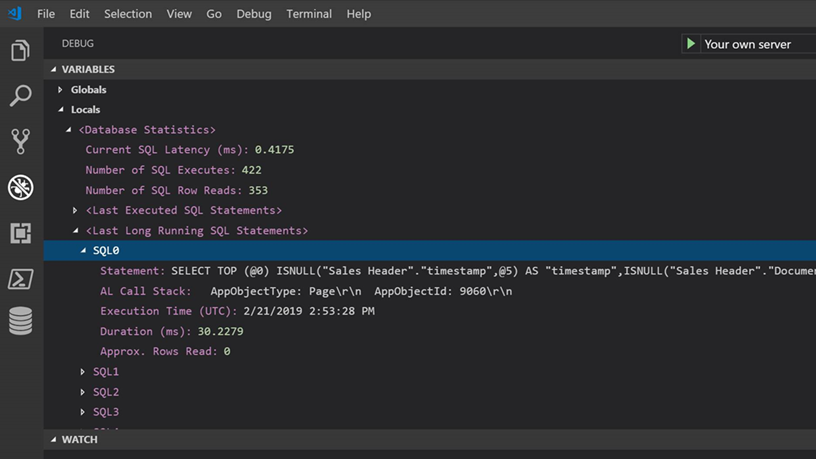Open the Explorer files icon
This screenshot has height=459, width=816.
[20, 50]
